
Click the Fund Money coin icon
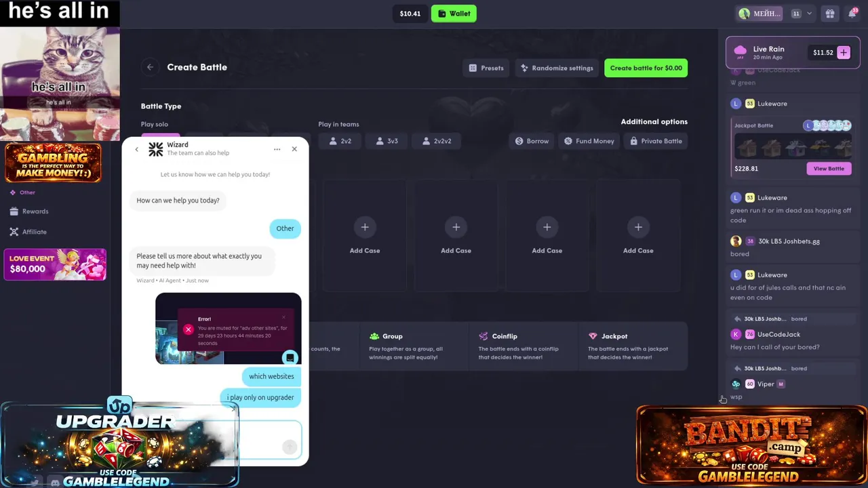568,141
